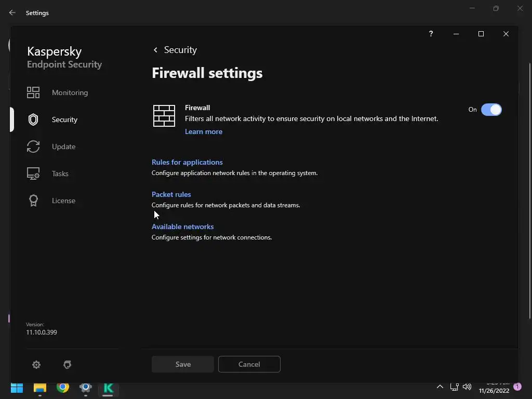
Task: Open File Explorer from the taskbar
Action: click(x=39, y=388)
